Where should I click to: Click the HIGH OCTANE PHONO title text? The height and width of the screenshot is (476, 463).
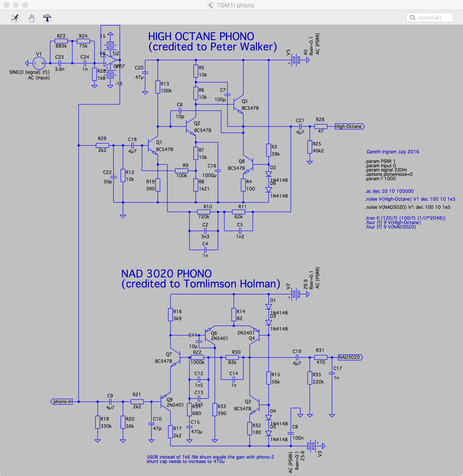(x=201, y=37)
